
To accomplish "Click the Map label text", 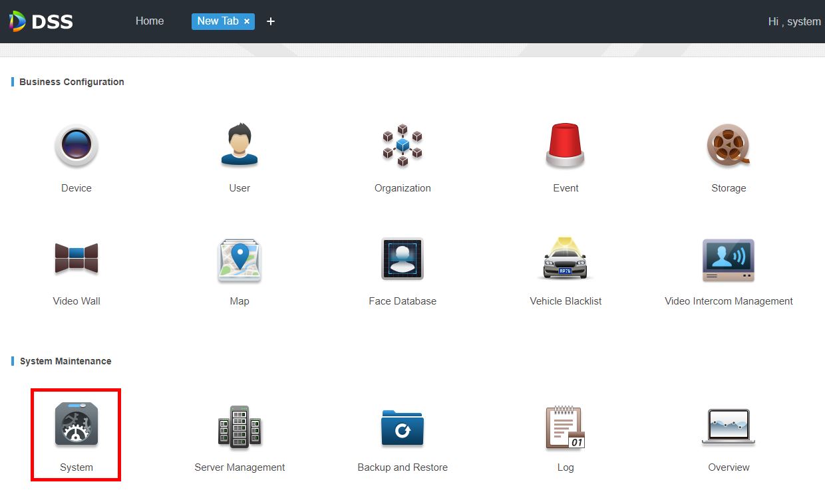I will coord(240,301).
